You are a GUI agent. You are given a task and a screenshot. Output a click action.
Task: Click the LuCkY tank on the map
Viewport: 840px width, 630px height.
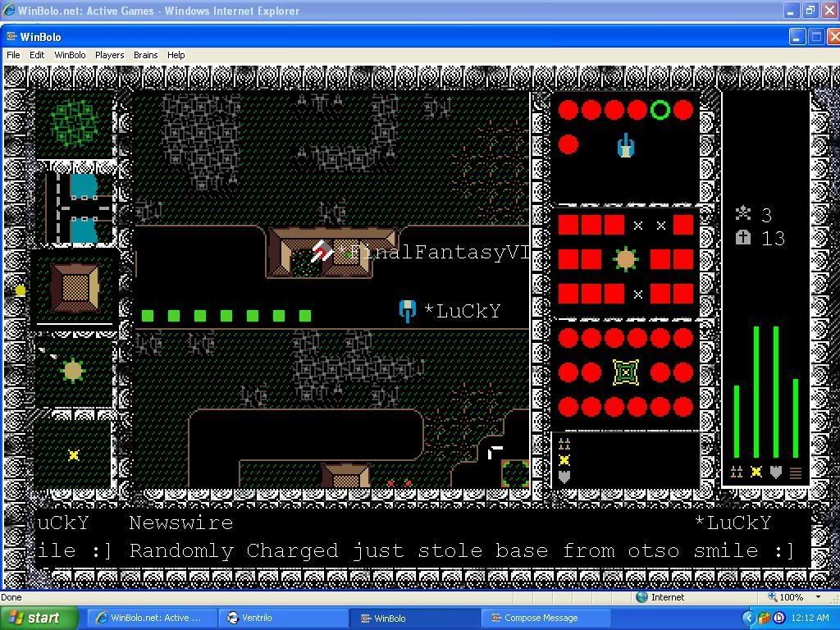pyautogui.click(x=407, y=311)
